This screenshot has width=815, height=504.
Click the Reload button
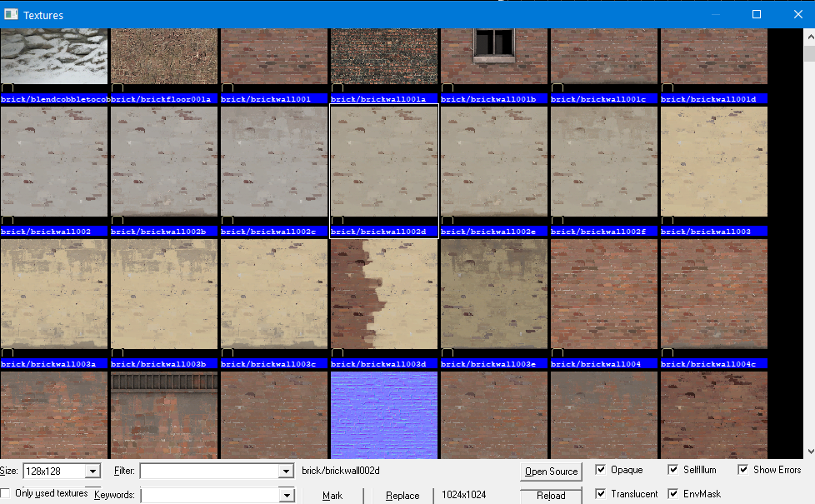tap(551, 496)
